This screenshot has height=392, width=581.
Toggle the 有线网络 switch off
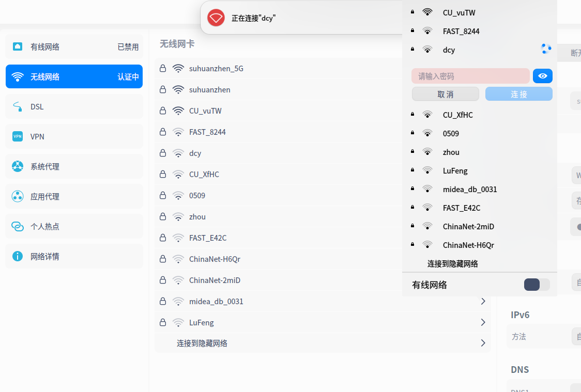tap(537, 285)
